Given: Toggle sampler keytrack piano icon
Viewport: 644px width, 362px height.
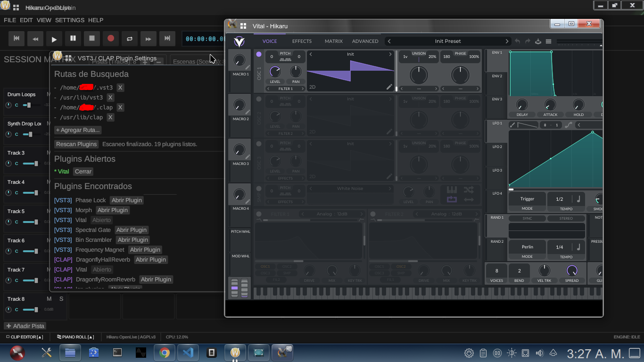Looking at the screenshot, I should point(452,189).
